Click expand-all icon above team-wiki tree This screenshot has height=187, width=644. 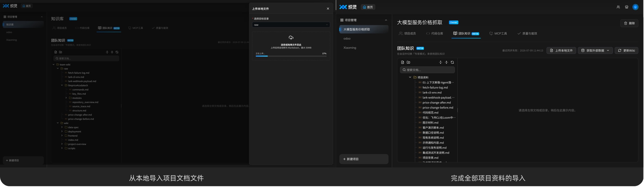coord(107,52)
